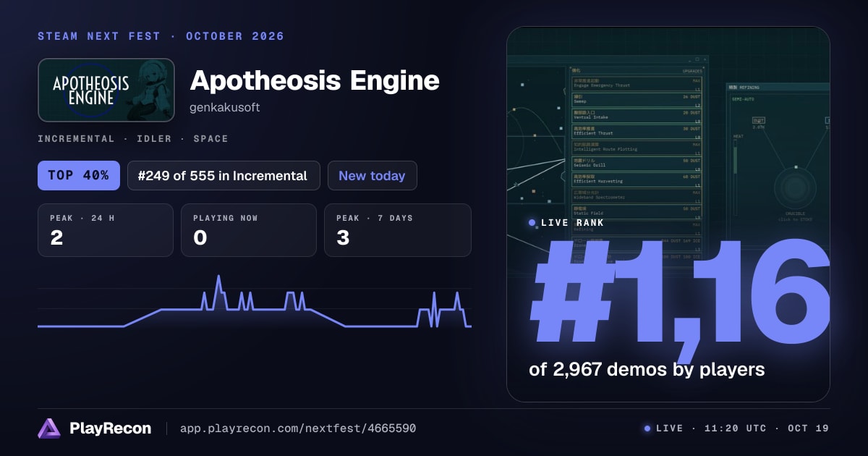868x456 pixels.
Task: Click the REFINING panel title in screenshot
Action: point(745,88)
